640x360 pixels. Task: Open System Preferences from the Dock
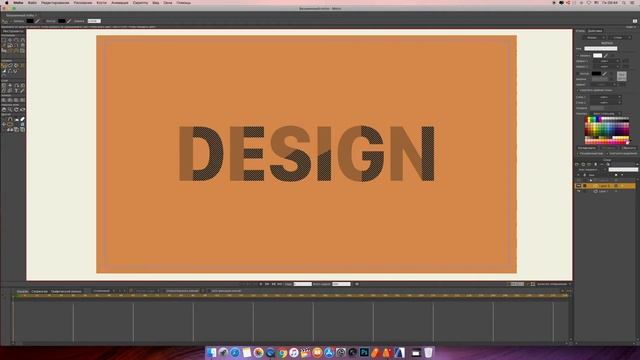[x=341, y=353]
